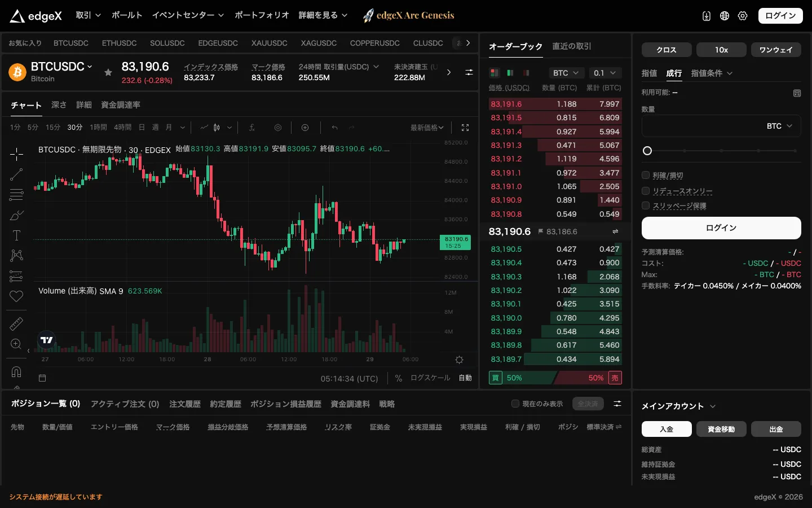Toggle 現在のみ表示 checkbox

click(x=515, y=404)
